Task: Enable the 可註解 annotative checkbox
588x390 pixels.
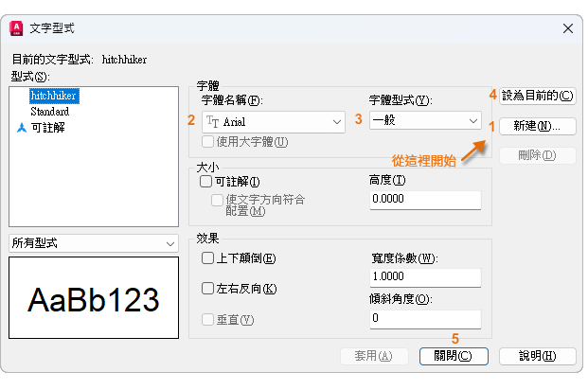Action: click(x=206, y=182)
